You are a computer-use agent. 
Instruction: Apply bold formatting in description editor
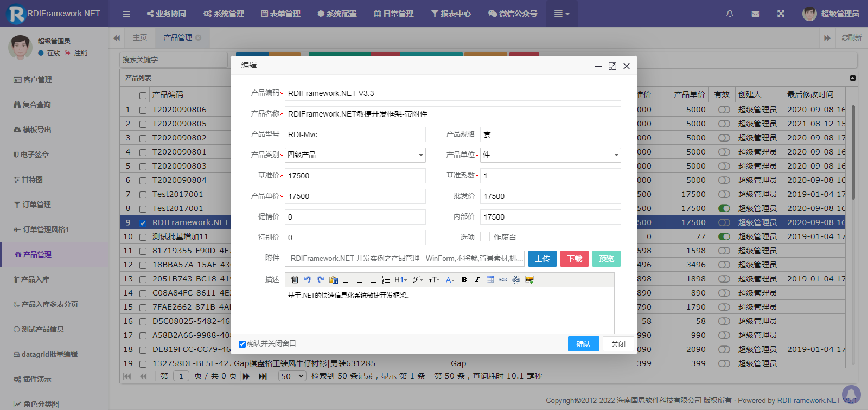(464, 280)
